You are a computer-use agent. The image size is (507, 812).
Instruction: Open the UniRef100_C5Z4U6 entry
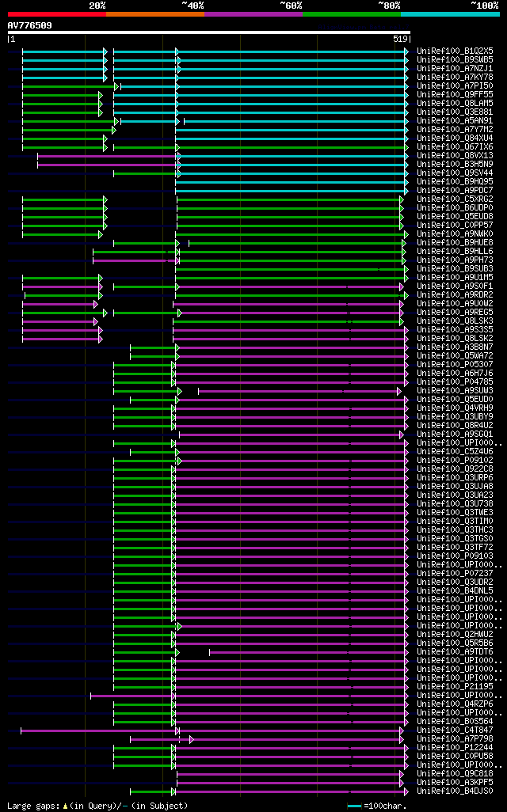[x=456, y=452]
